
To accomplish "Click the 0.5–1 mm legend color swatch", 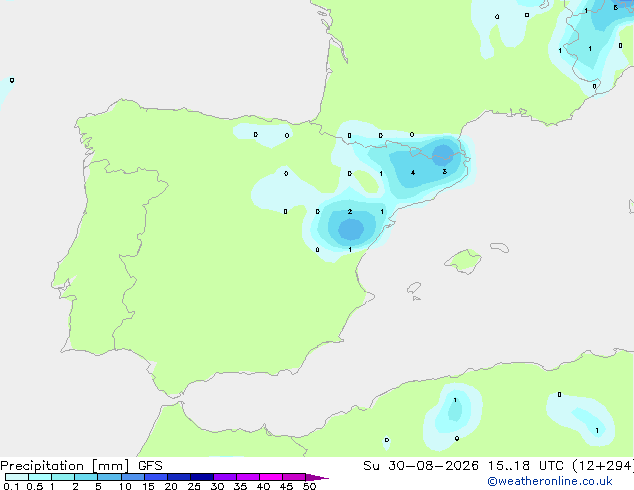I will (40, 477).
